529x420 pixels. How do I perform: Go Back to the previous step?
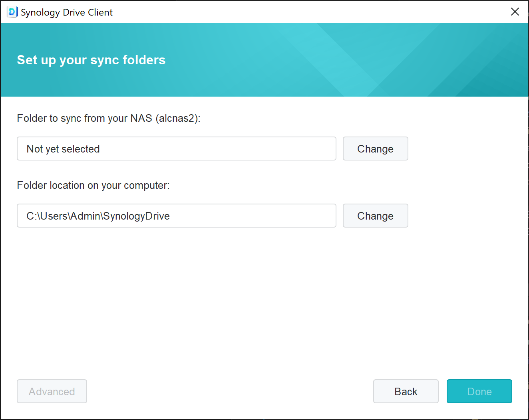point(406,391)
